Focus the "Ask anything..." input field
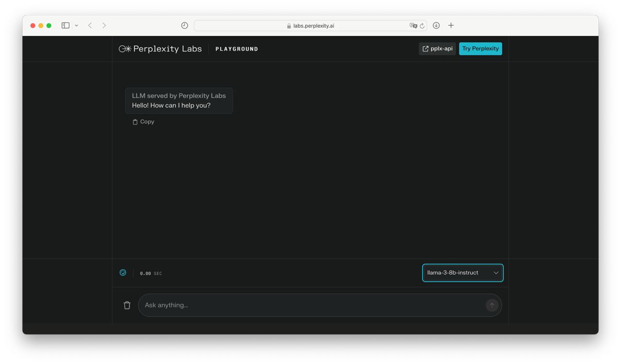Image resolution: width=621 pixels, height=364 pixels. click(310, 305)
